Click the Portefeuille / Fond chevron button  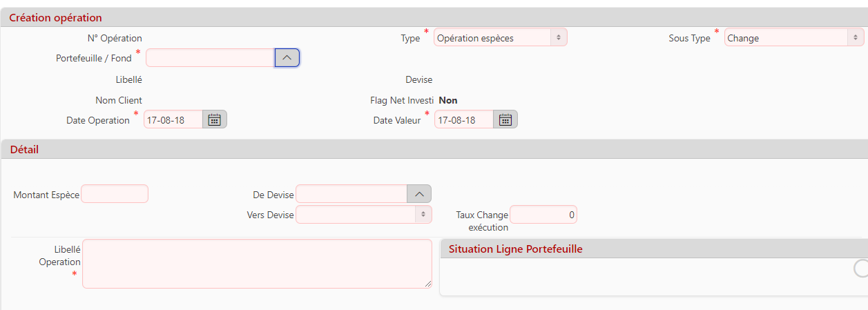[x=287, y=58]
